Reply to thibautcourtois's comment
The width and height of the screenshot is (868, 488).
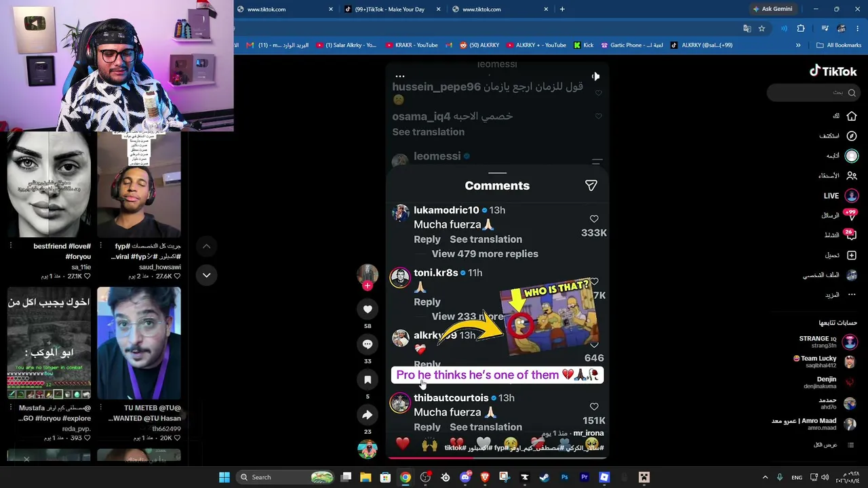click(x=427, y=427)
